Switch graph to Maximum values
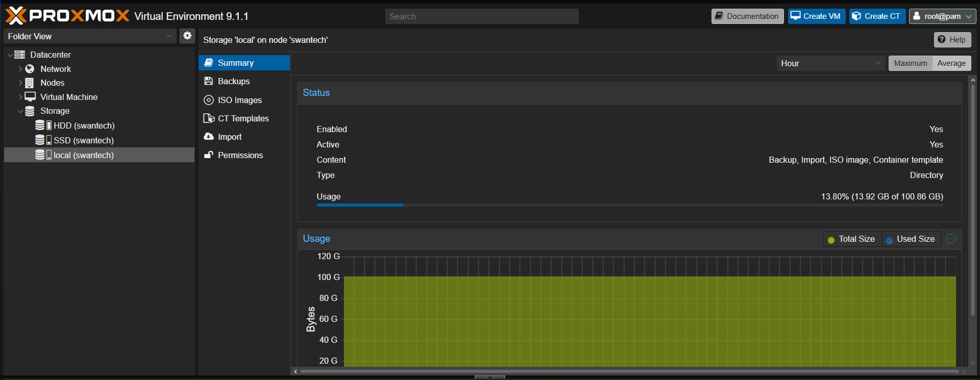The width and height of the screenshot is (980, 380). coord(911,63)
